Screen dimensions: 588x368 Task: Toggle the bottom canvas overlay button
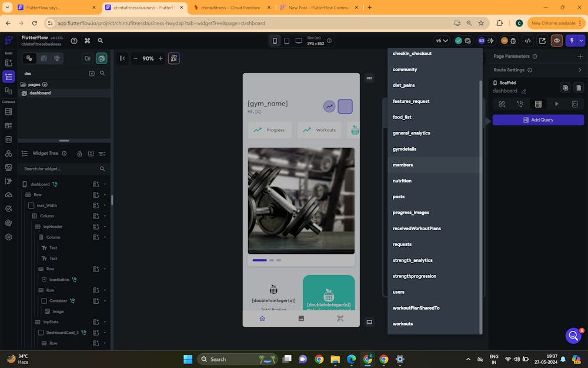coord(369,322)
